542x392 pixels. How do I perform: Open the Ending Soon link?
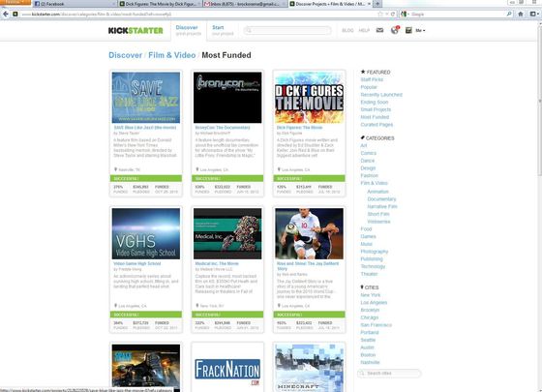(375, 102)
